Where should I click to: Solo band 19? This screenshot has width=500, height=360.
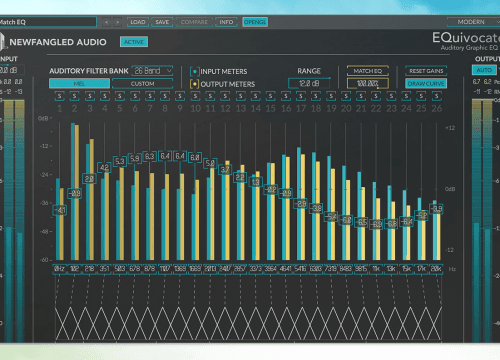click(x=331, y=96)
